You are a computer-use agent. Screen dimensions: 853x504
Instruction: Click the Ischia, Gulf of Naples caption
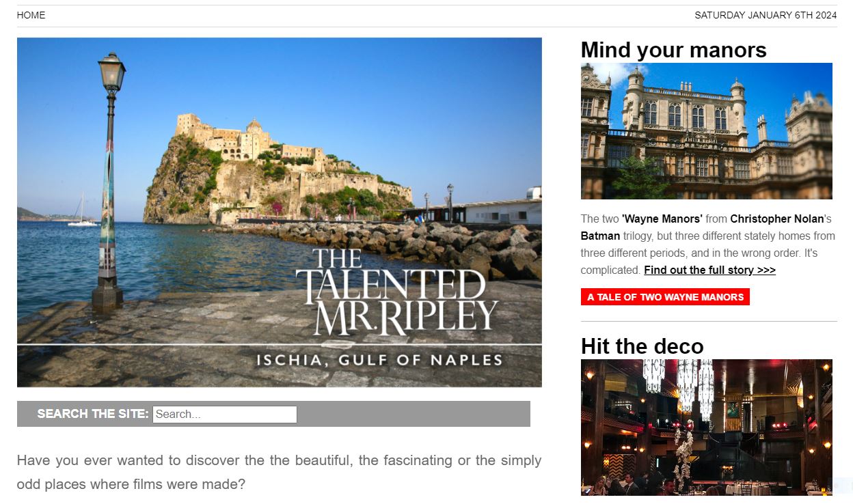pos(379,360)
